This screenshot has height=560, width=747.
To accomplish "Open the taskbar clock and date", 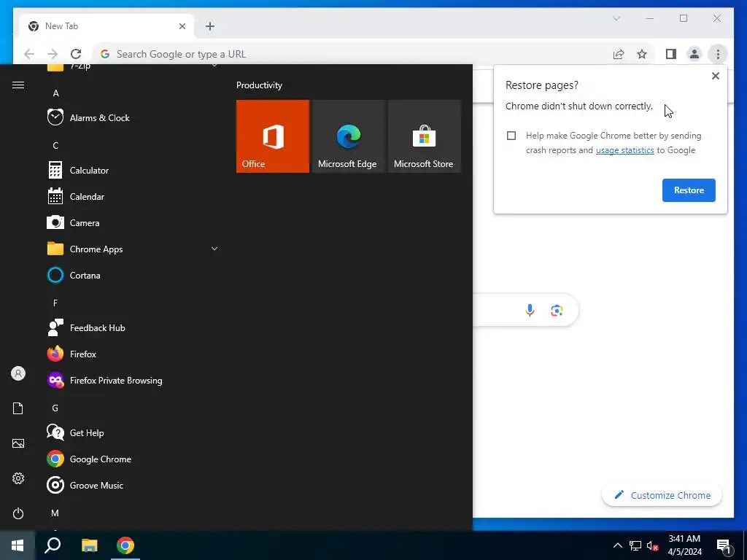I will point(684,545).
